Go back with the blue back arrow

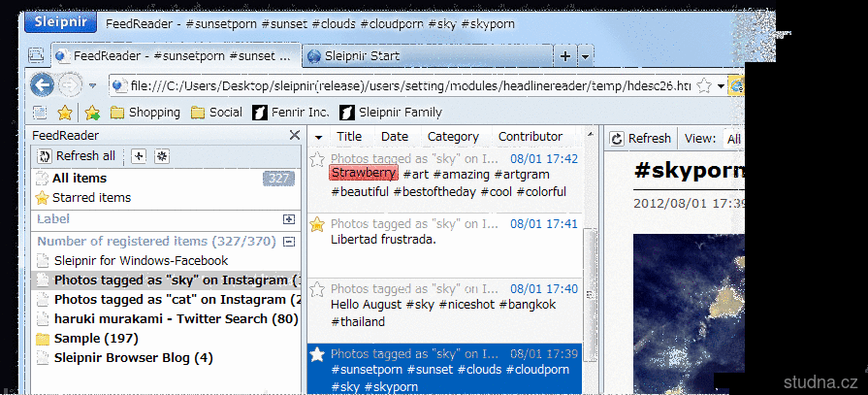42,85
